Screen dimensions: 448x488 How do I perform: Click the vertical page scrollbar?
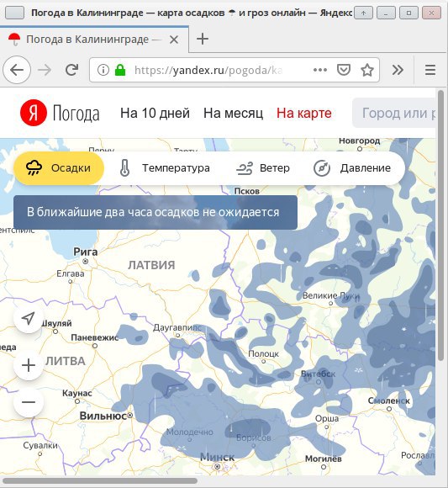[440, 225]
